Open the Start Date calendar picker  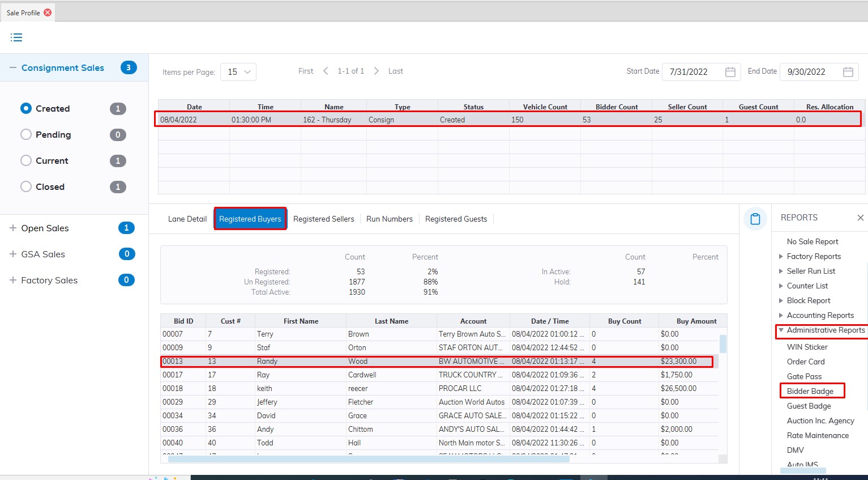(x=730, y=72)
